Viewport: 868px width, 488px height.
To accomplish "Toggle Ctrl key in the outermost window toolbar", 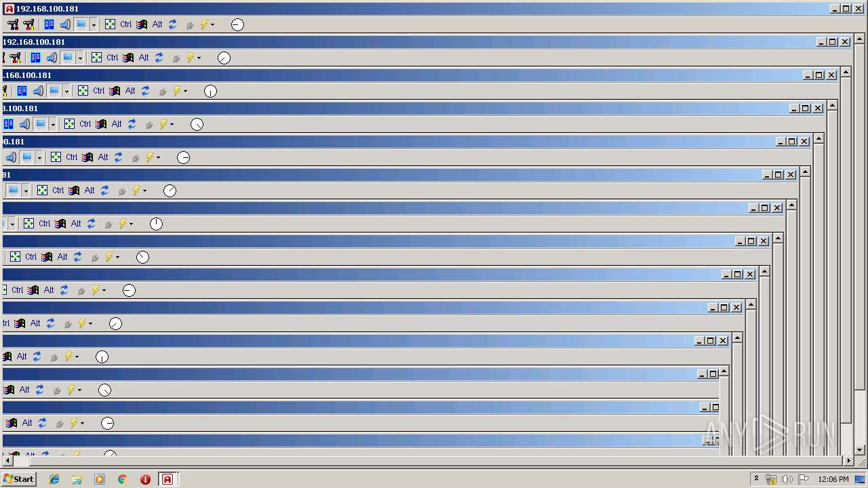I will point(126,24).
